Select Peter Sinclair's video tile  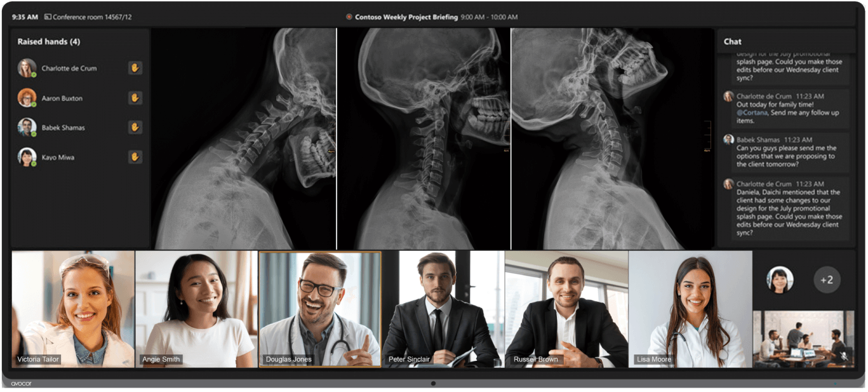point(443,309)
